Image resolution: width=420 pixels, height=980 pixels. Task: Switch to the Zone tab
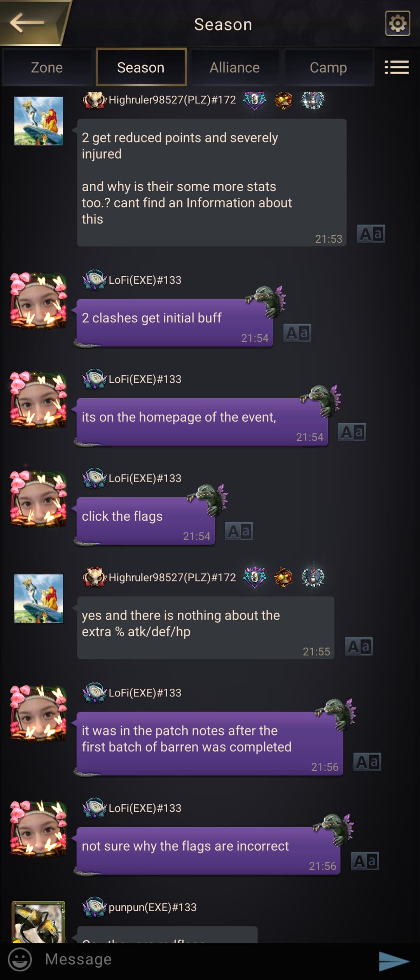(x=47, y=67)
